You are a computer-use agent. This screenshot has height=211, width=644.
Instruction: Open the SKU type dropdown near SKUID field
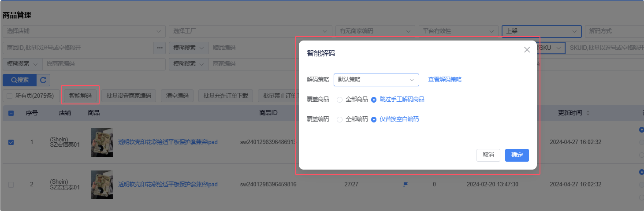point(551,48)
